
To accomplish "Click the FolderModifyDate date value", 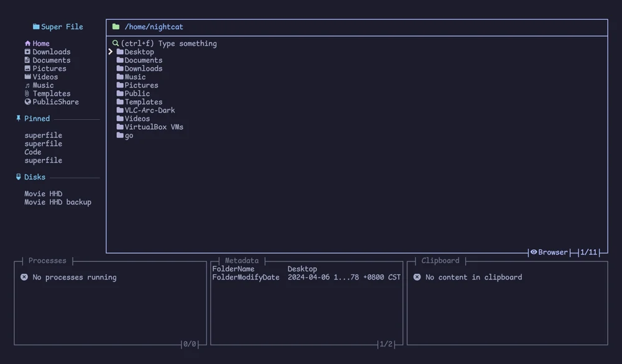I will click(x=344, y=277).
